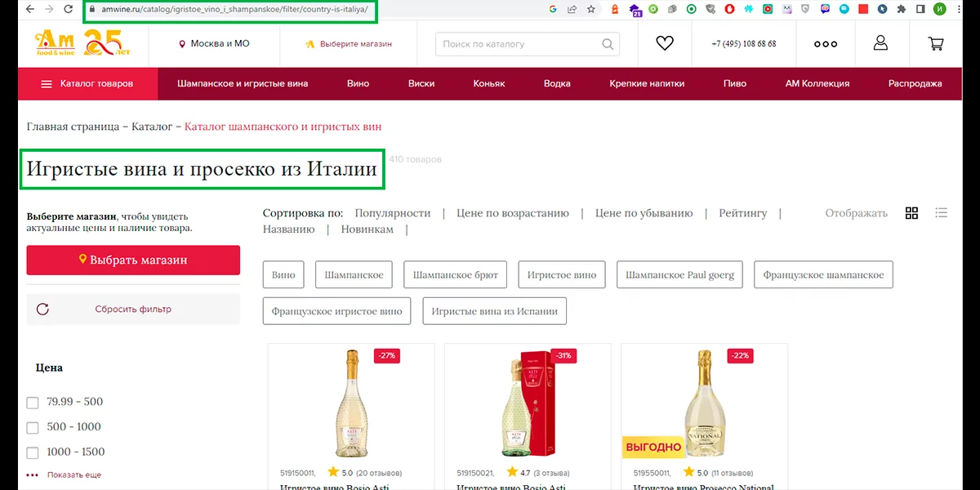The width and height of the screenshot is (980, 490).
Task: Select Игристые вина из Испании tag
Action: click(x=495, y=311)
